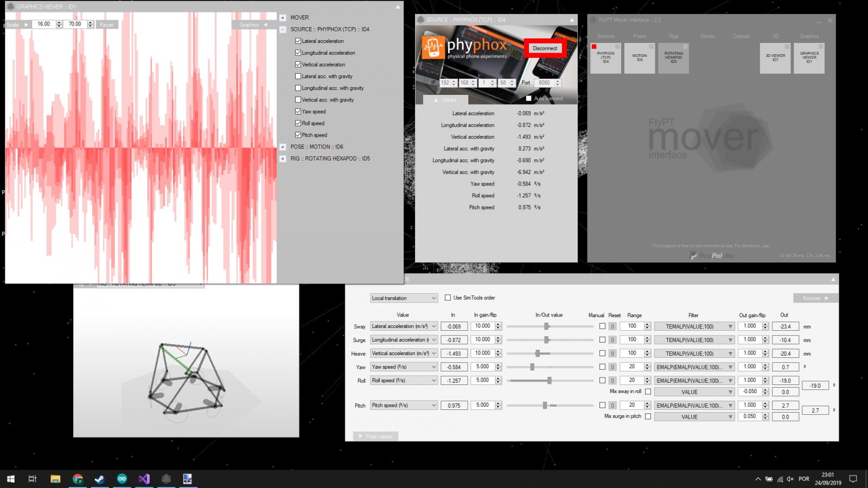
Task: Open FlyPT Mover from the taskbar
Action: click(x=166, y=479)
